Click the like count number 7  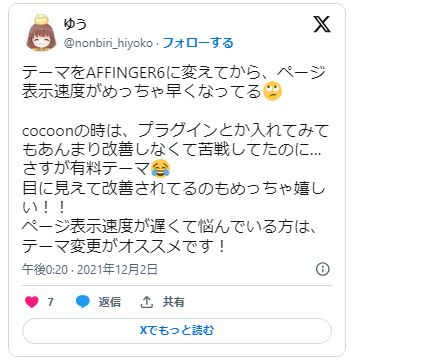click(x=50, y=302)
